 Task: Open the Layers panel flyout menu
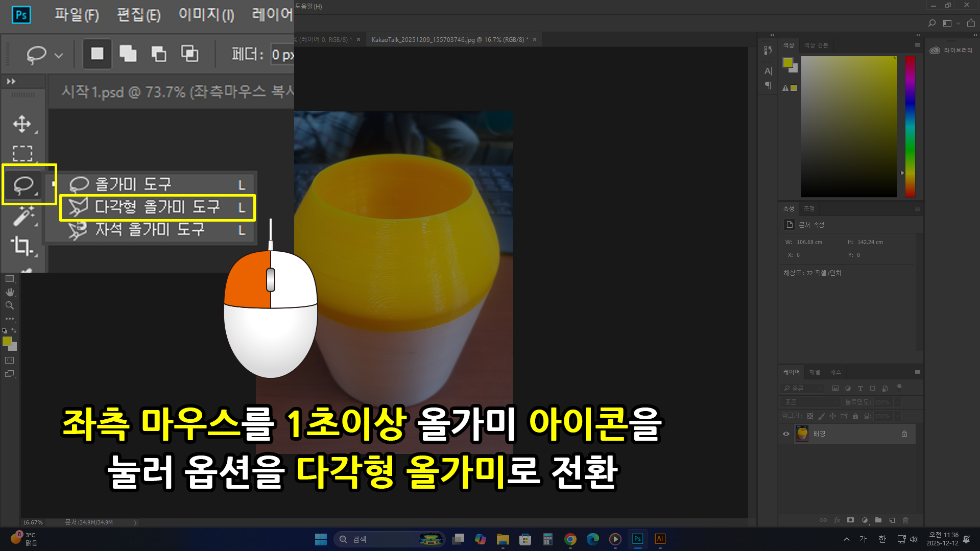(917, 372)
